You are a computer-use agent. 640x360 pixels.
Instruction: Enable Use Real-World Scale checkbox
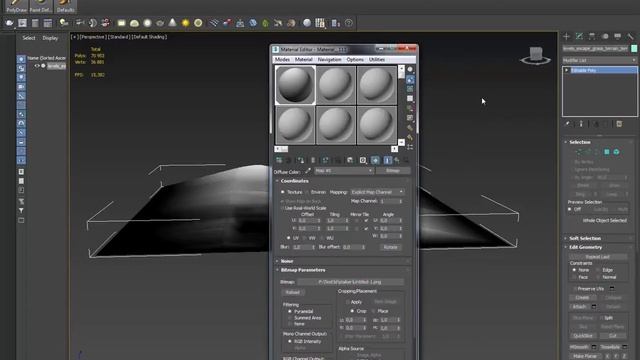tap(282, 208)
